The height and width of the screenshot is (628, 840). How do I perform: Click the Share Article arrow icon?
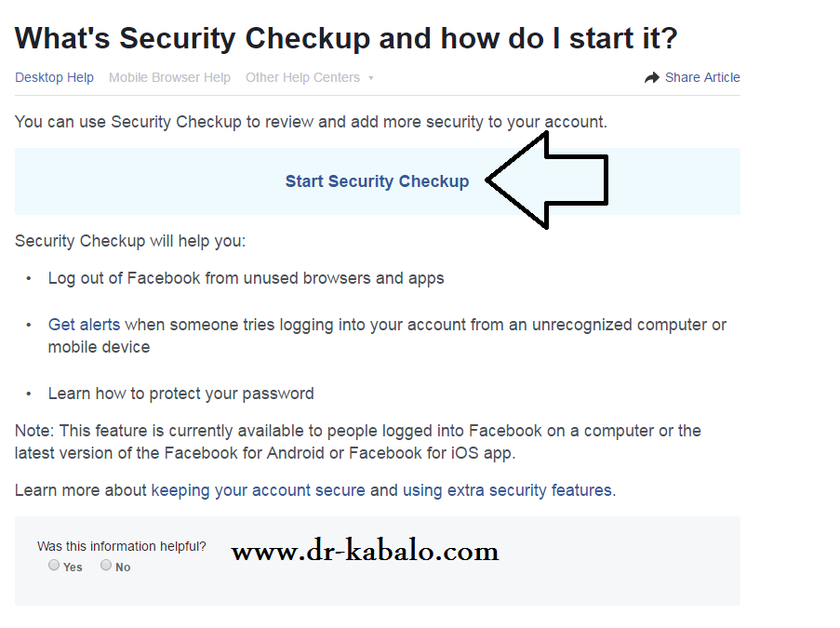pyautogui.click(x=651, y=78)
